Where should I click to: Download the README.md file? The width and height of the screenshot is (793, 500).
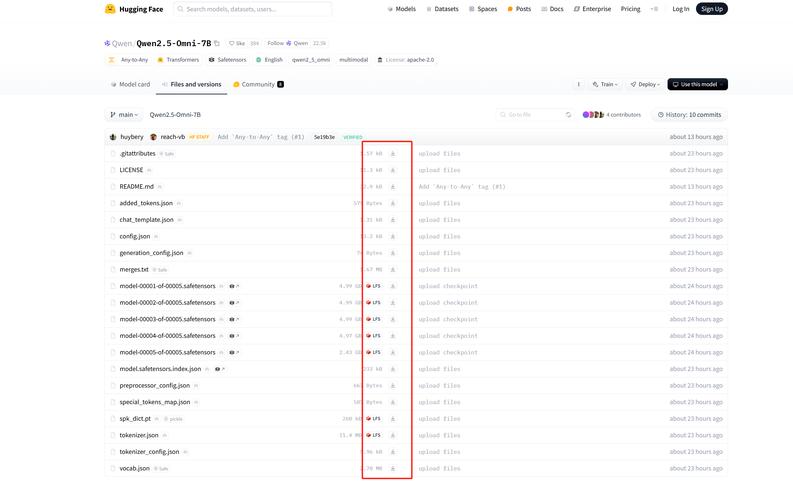(x=393, y=187)
